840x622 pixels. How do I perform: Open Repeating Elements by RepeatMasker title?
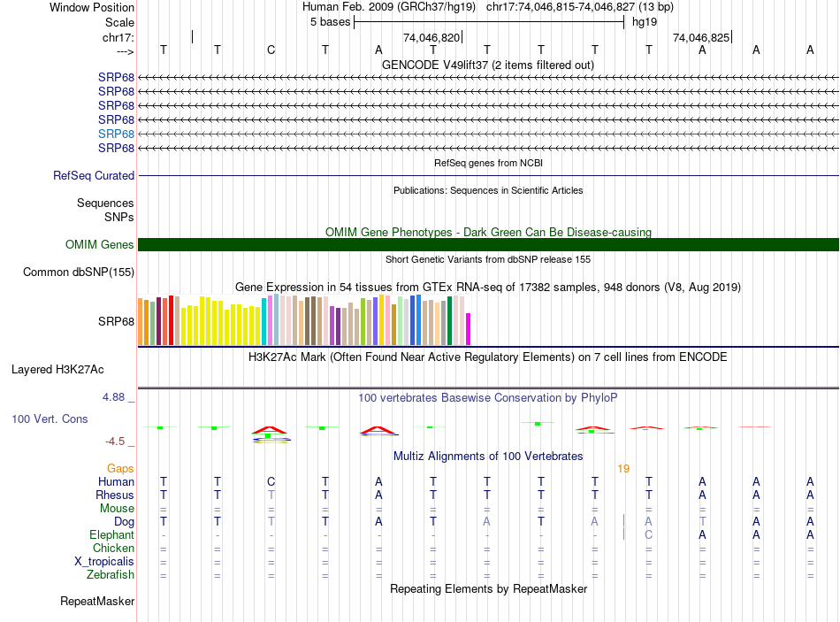(x=488, y=588)
